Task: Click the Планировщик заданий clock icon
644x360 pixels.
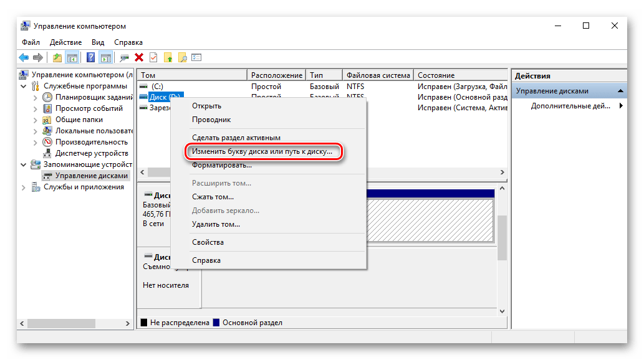Action: 47,97
